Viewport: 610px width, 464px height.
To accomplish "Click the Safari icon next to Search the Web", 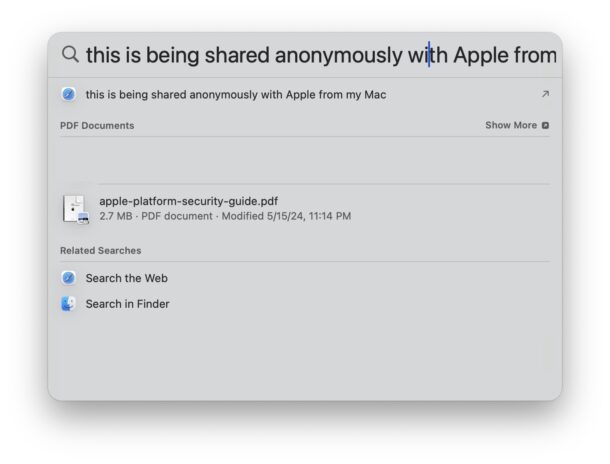I will 68,278.
